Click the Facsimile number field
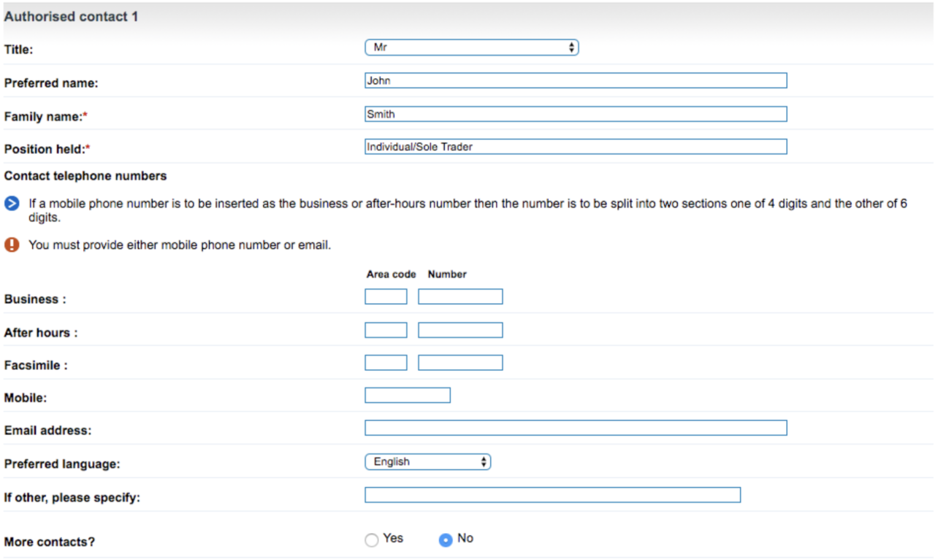935x560 pixels. coord(459,362)
